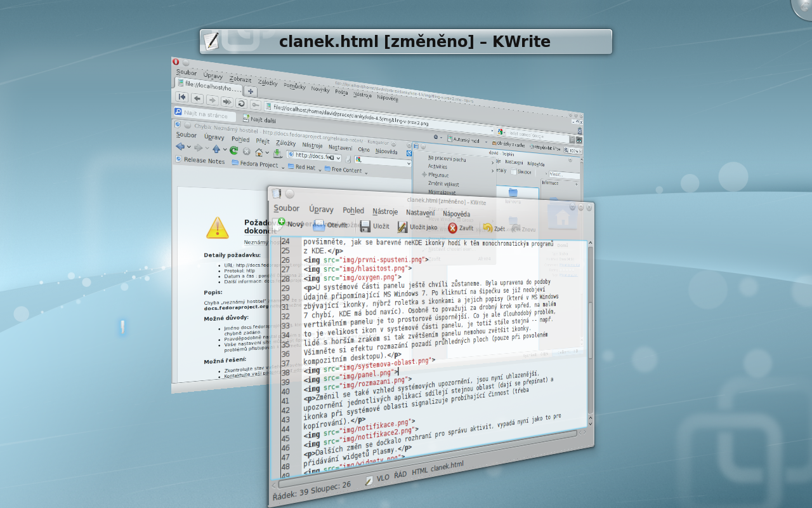Reload the page in Opera
The width and height of the screenshot is (812, 508).
pyautogui.click(x=241, y=102)
